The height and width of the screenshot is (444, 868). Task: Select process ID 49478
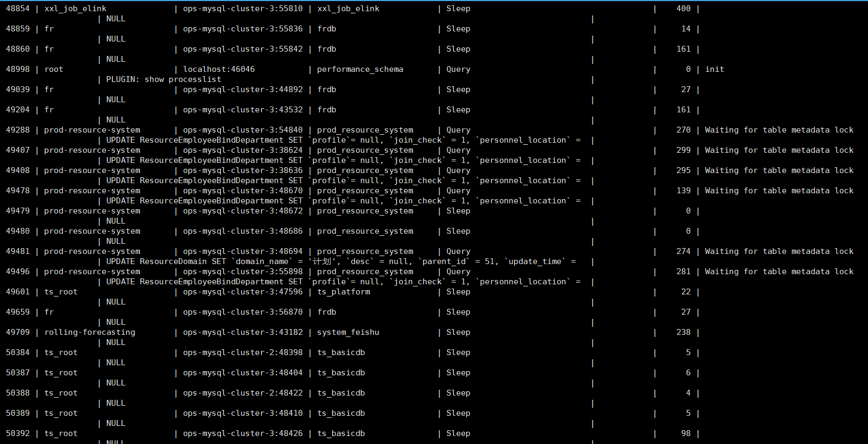[18, 191]
